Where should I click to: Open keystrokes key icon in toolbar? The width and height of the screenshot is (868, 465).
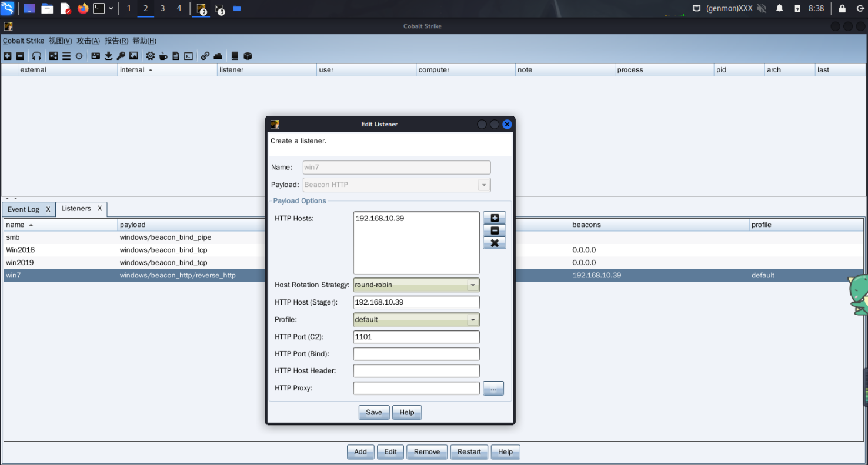click(x=121, y=56)
